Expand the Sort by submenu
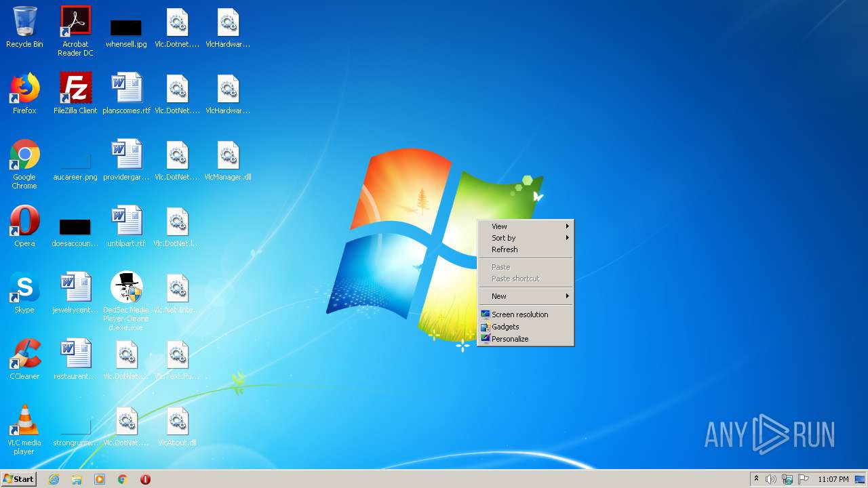 click(x=526, y=238)
